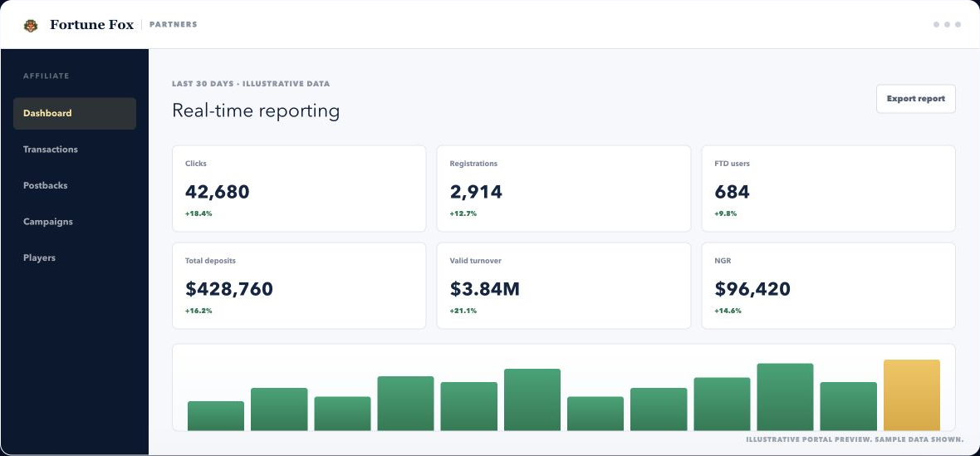
Task: Click the +14.6% change under NGR
Action: (728, 311)
